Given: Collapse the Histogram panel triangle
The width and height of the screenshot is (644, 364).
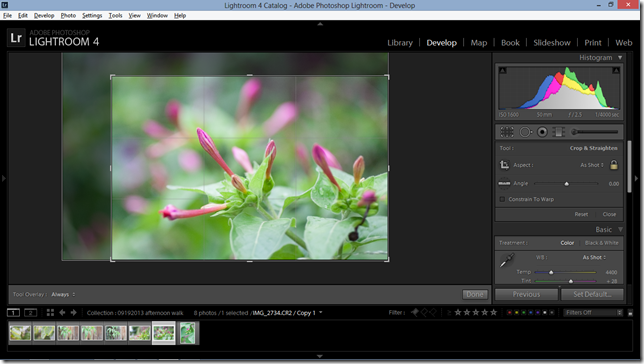Looking at the screenshot, I should [620, 58].
